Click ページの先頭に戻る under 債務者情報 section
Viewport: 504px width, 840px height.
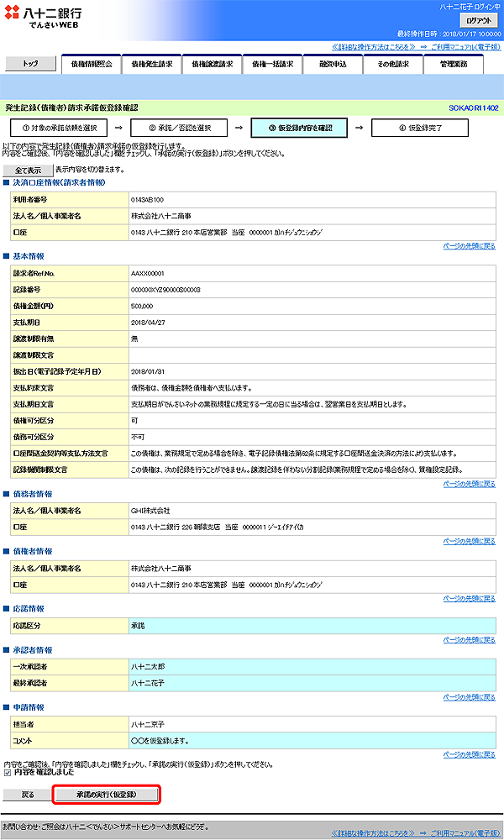tap(470, 541)
